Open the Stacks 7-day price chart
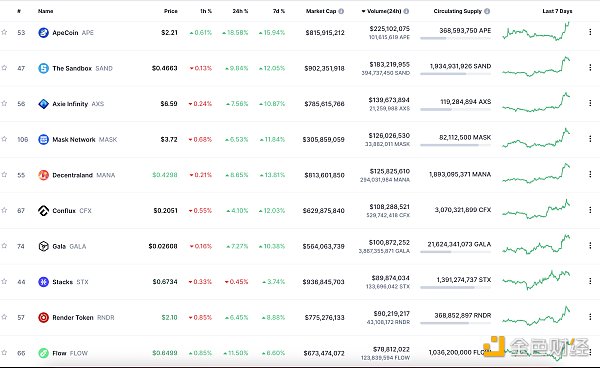The height and width of the screenshot is (368, 600). click(536, 280)
